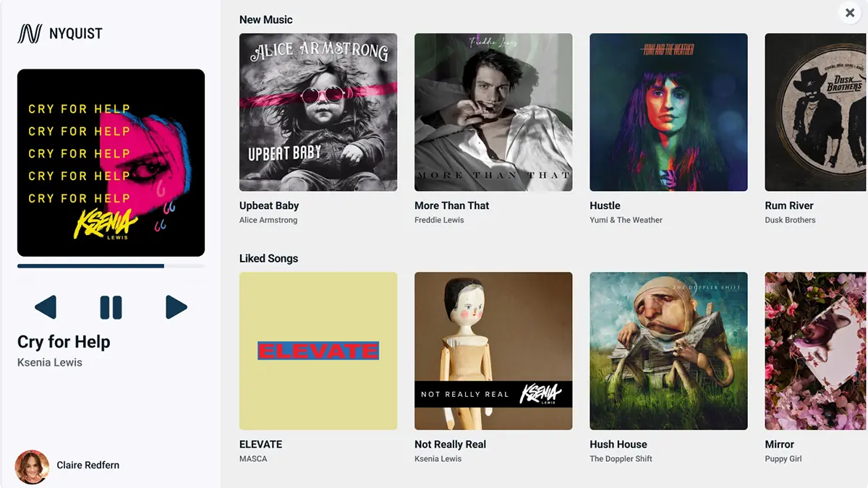The height and width of the screenshot is (488, 868).
Task: Go to artist Ksenia Lewis under now playing
Action: (50, 362)
